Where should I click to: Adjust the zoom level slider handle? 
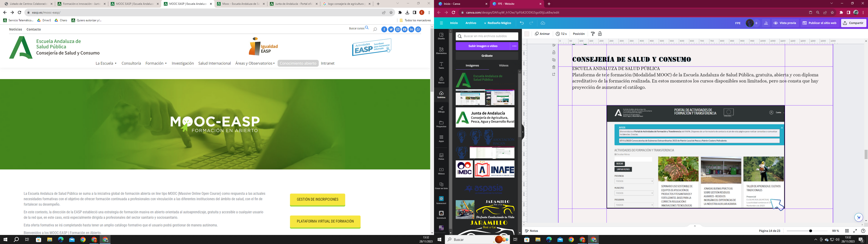(x=810, y=231)
